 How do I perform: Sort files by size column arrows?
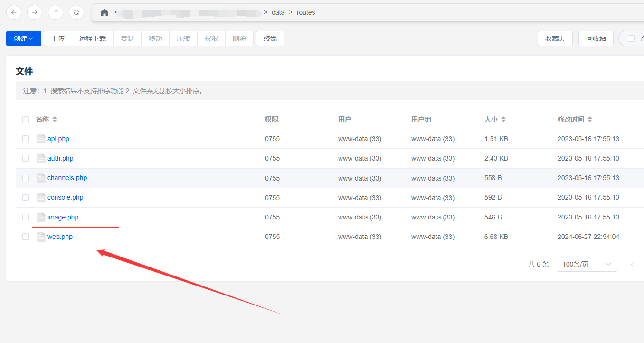pyautogui.click(x=503, y=120)
